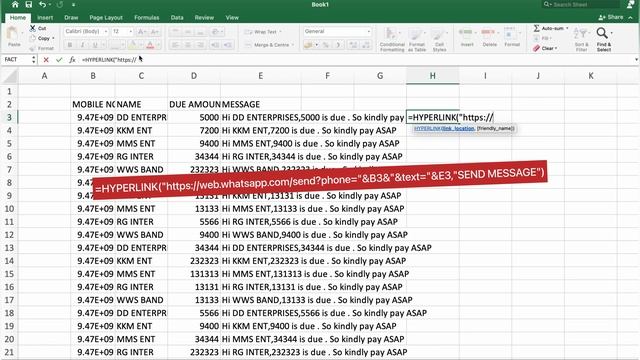Confirm formula entry with green checkmark
This screenshot has height=360, width=640.
(59, 60)
